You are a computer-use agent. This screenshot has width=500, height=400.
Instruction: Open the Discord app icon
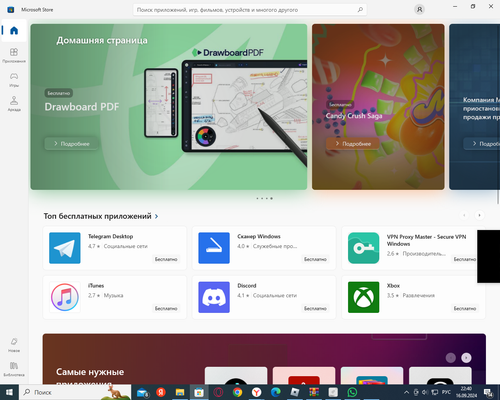click(x=214, y=297)
